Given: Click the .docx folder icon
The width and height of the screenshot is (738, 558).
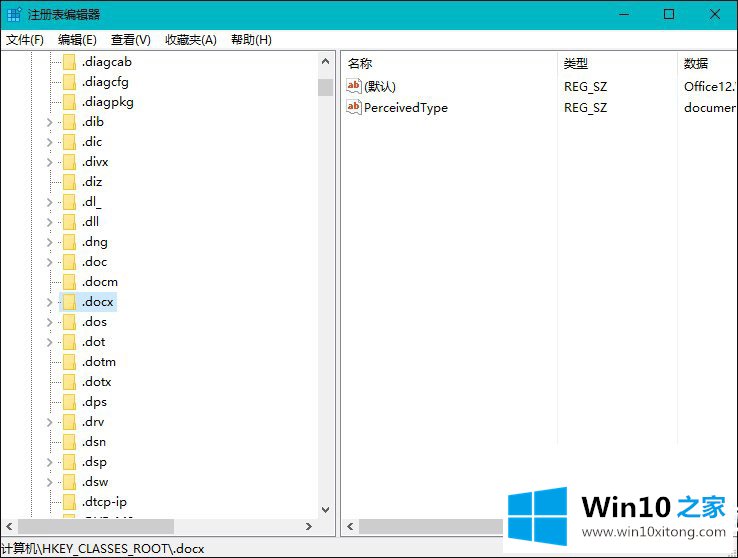Looking at the screenshot, I should 69,302.
